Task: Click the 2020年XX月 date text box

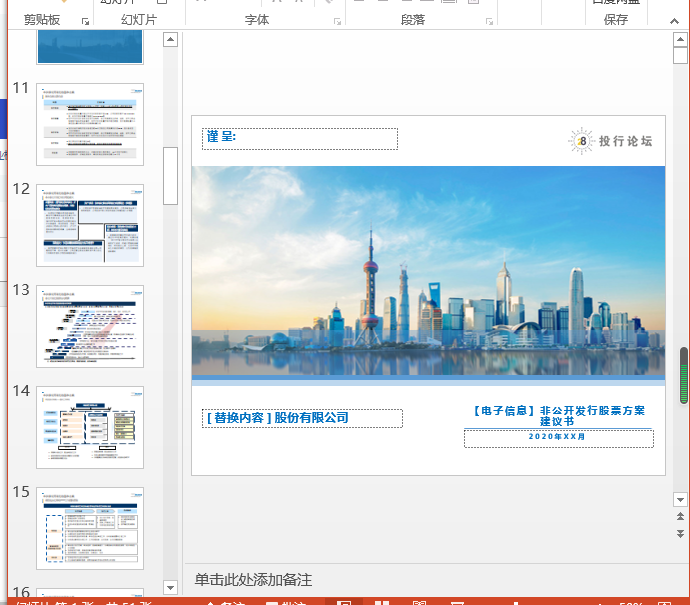Action: 558,438
